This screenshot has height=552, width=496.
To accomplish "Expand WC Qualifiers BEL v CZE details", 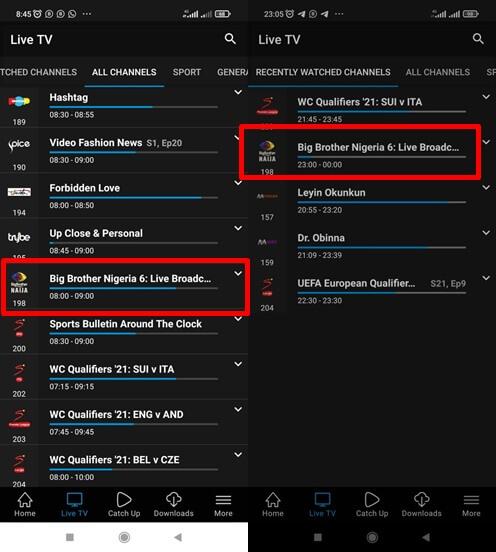I will point(238,455).
